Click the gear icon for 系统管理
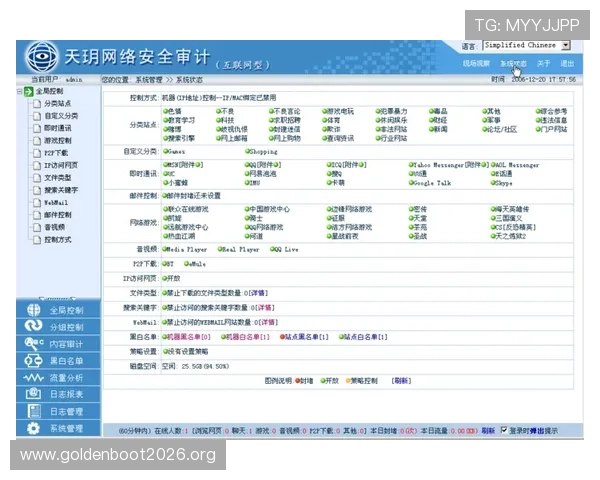The width and height of the screenshot is (600, 480). [33, 428]
